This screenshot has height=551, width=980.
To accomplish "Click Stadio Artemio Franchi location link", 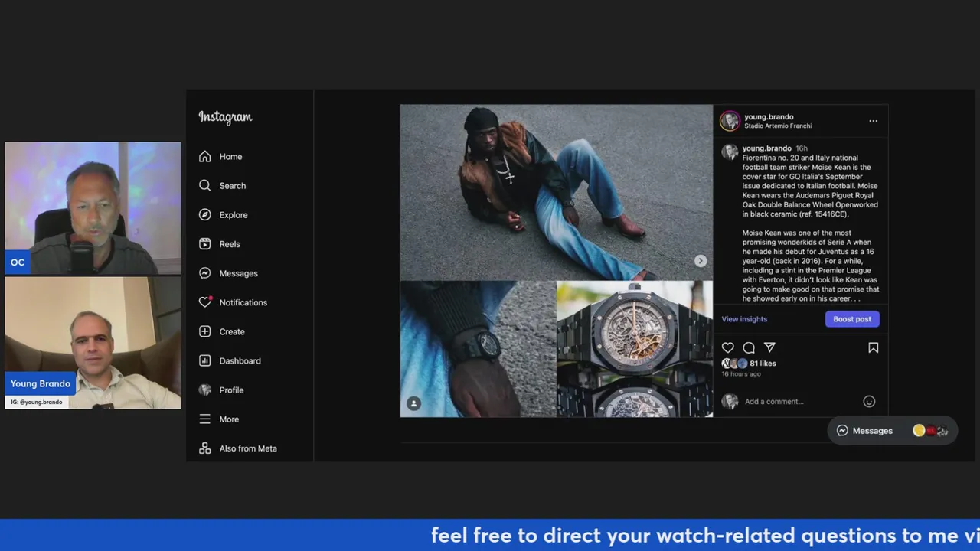I will [x=778, y=126].
